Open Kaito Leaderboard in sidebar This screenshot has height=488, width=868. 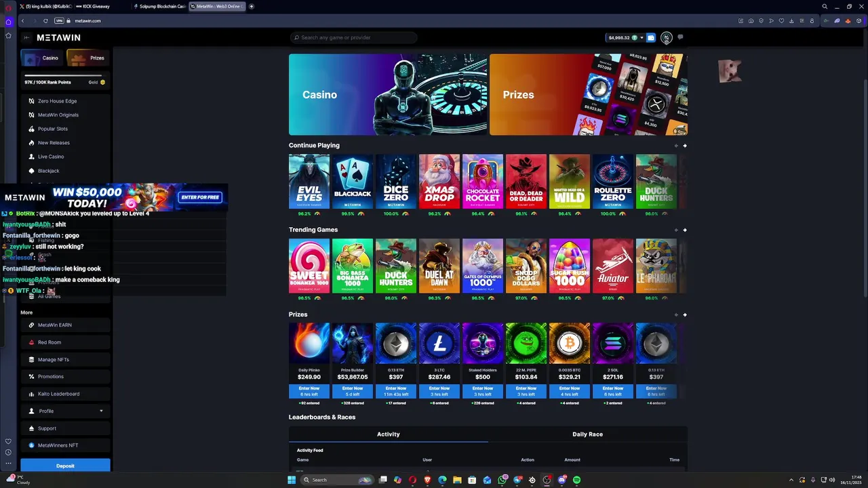pos(65,394)
